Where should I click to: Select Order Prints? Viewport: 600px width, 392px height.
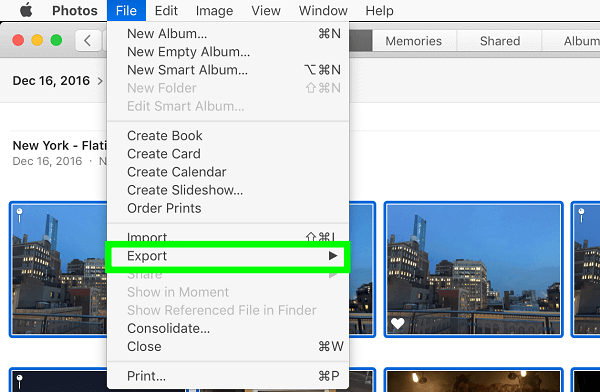[228, 209]
